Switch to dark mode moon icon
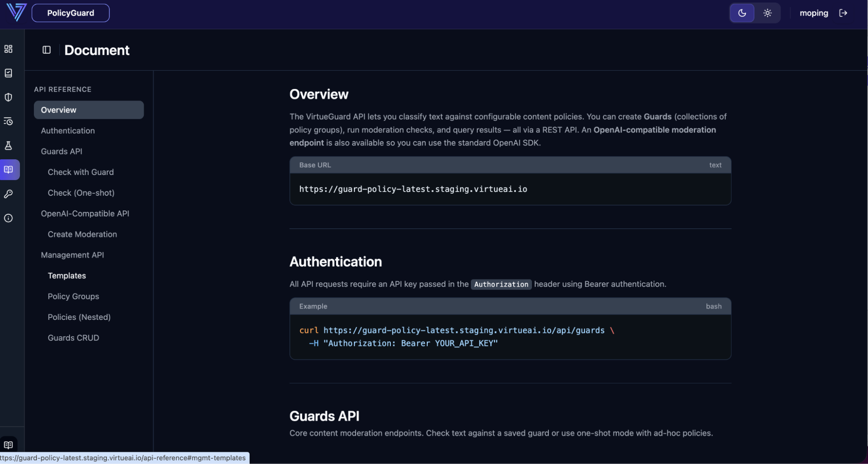 tap(742, 13)
